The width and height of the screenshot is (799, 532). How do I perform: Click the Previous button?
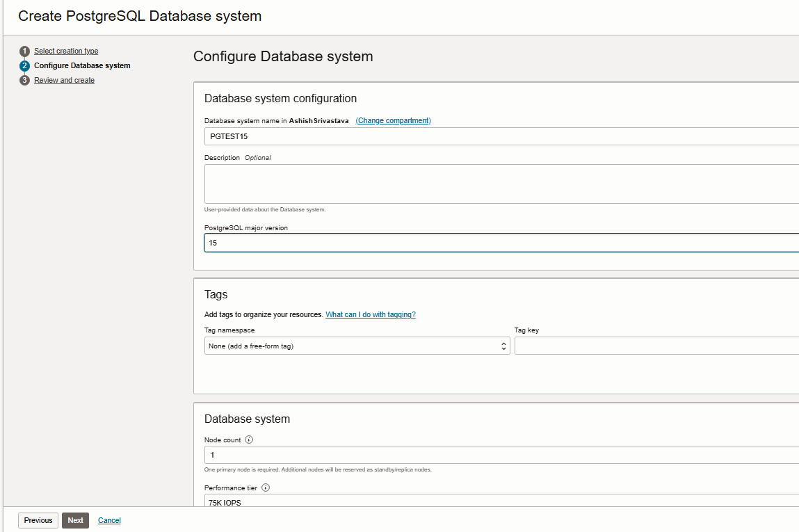pyautogui.click(x=38, y=520)
